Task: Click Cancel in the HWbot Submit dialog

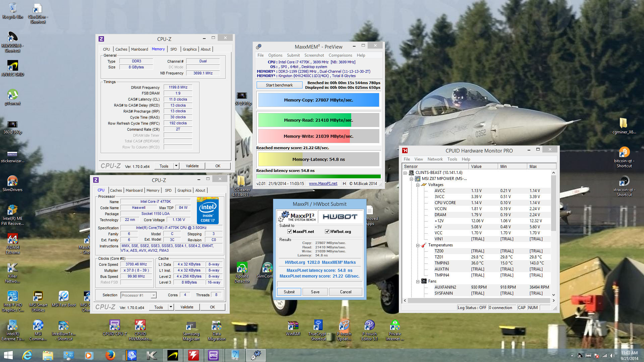Action: tap(346, 292)
